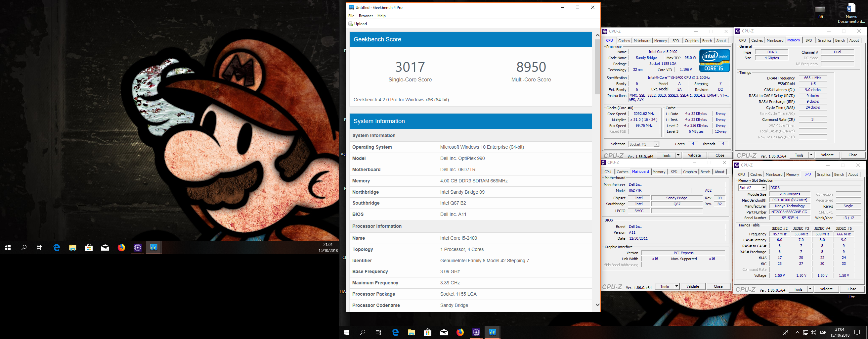The width and height of the screenshot is (868, 339).
Task: Expand Tools arrow in CPU-Z slot selection window
Action: coord(810,289)
